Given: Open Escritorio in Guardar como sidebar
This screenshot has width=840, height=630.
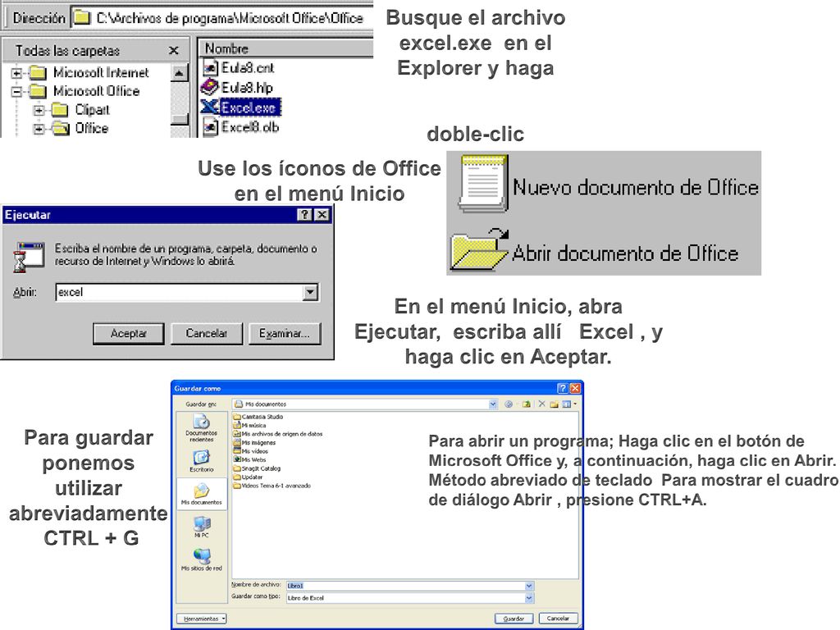Looking at the screenshot, I should click(202, 460).
